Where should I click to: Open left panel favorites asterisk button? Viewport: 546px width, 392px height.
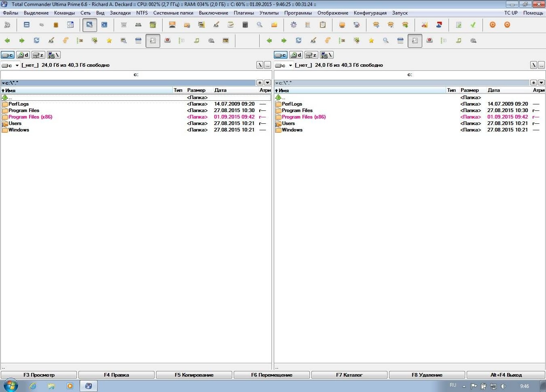click(260, 83)
